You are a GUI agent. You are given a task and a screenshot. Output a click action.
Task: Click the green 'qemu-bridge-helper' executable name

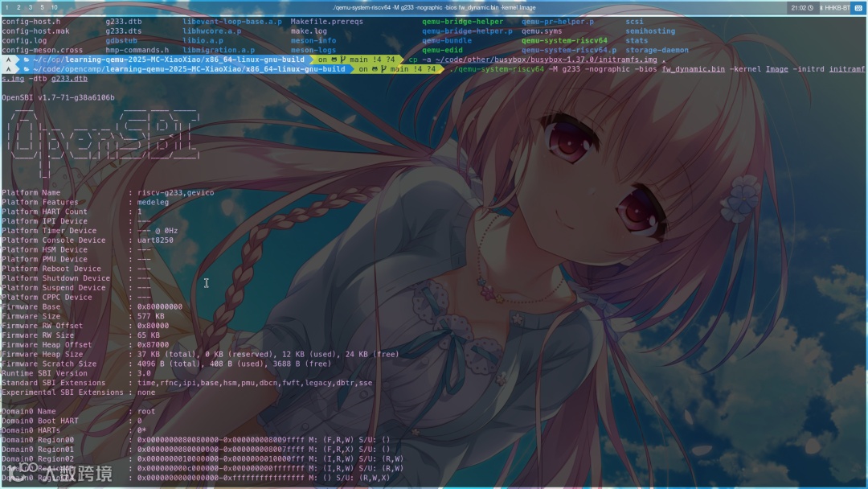463,22
